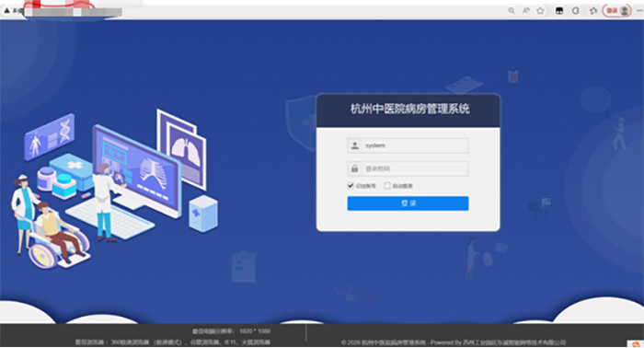
Task: Click the login password input field
Action: pyautogui.click(x=408, y=168)
